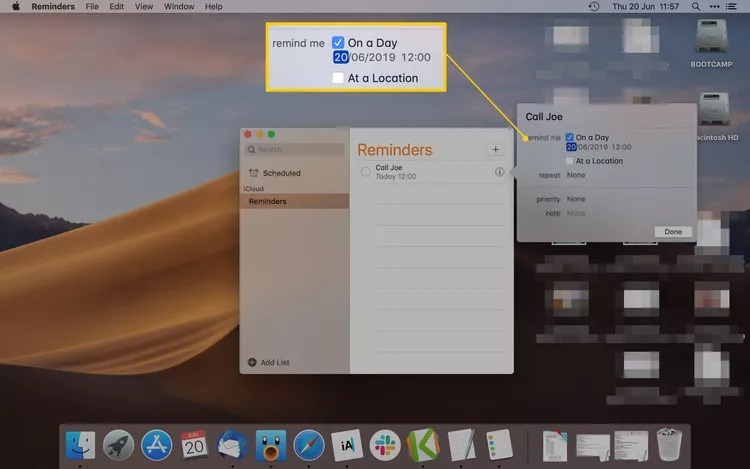Image resolution: width=750 pixels, height=469 pixels.
Task: Click the Done button
Action: pyautogui.click(x=673, y=232)
